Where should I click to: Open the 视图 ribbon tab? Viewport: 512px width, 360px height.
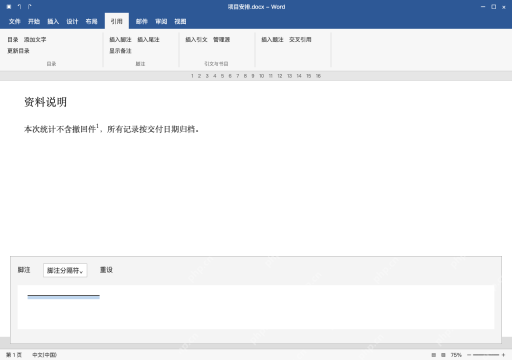(180, 21)
